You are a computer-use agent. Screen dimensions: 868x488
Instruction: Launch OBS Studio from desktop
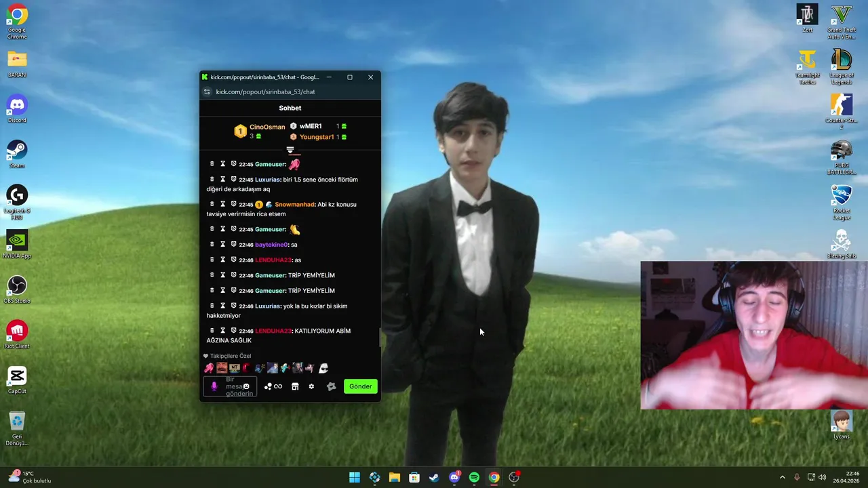click(17, 290)
